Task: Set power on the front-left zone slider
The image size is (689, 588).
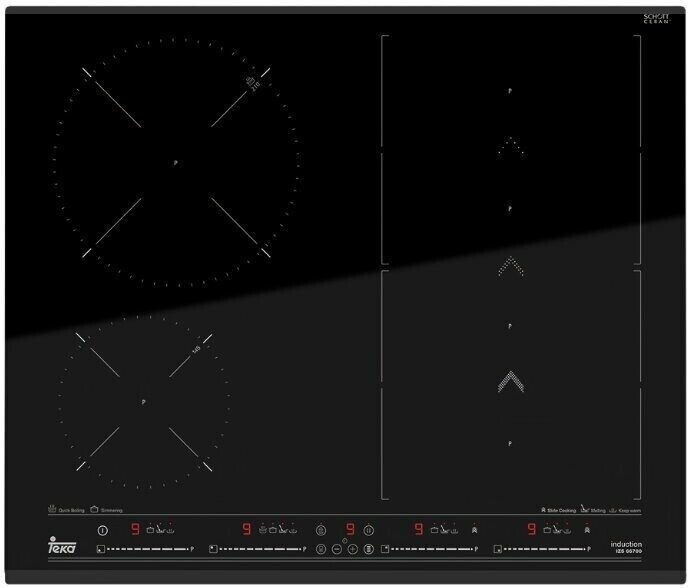Action: point(148,549)
